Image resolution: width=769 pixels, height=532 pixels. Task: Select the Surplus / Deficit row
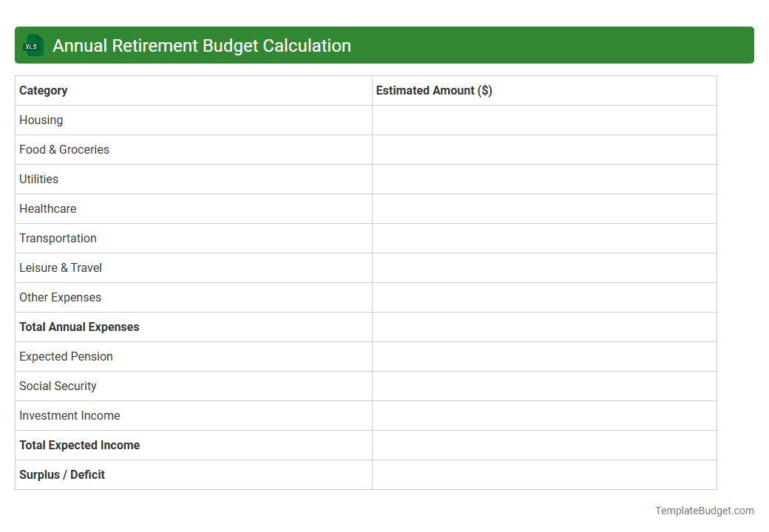61,474
